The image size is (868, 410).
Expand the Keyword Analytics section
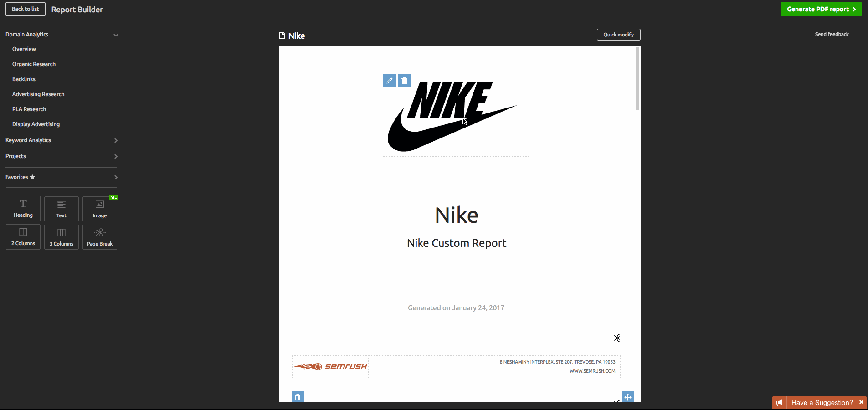click(x=116, y=140)
